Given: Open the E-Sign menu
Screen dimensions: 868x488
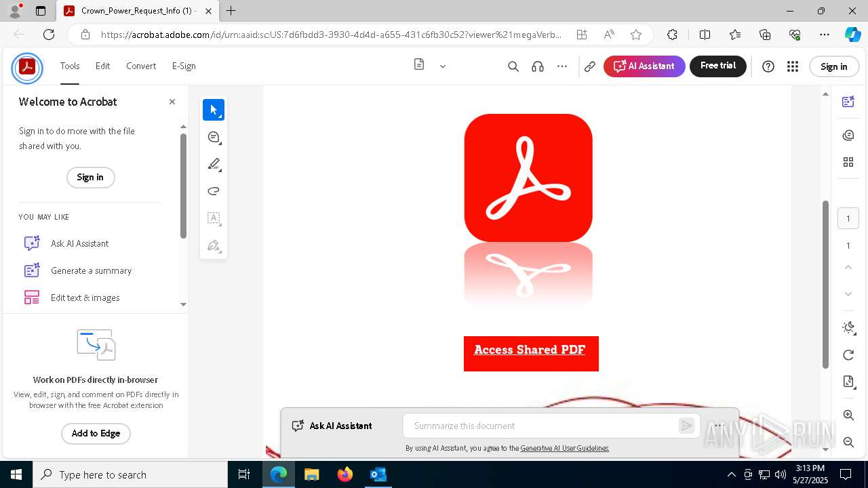Looking at the screenshot, I should (184, 66).
